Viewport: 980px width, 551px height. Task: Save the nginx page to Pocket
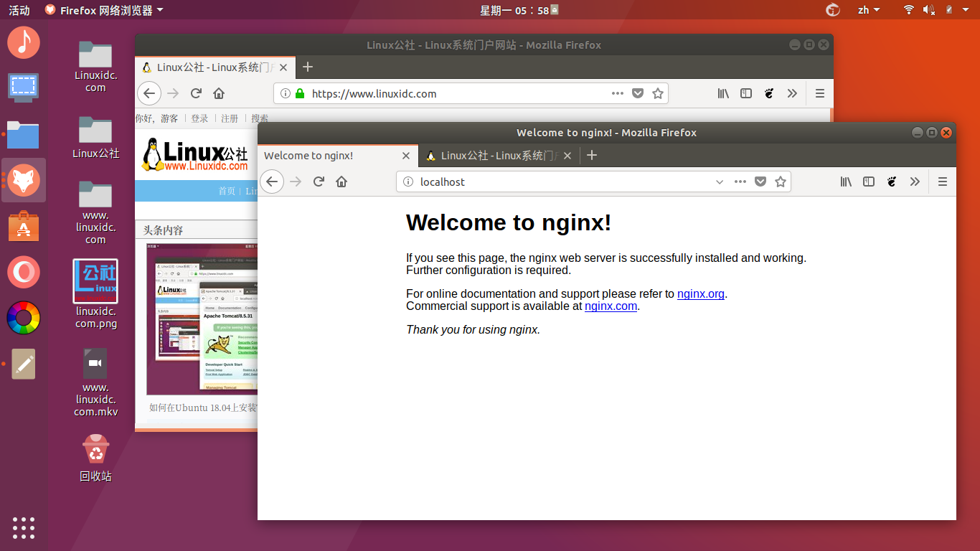coord(760,182)
